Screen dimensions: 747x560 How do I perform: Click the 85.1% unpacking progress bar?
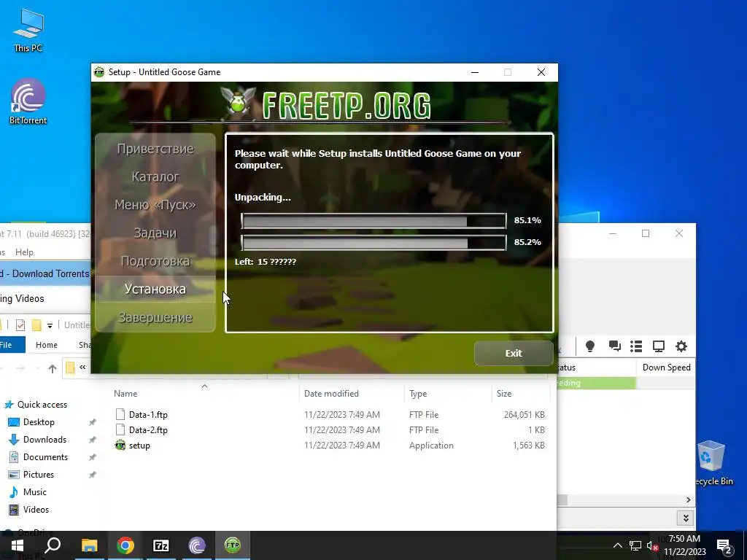pos(373,220)
